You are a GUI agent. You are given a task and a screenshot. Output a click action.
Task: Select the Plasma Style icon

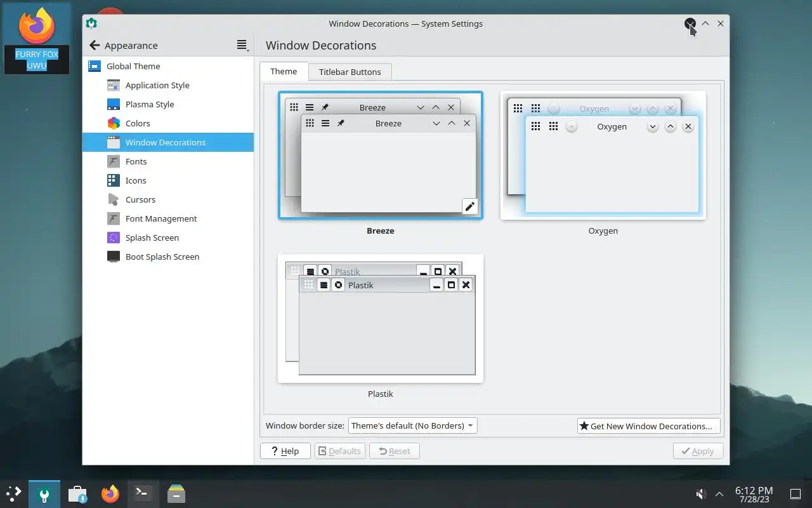click(x=114, y=104)
